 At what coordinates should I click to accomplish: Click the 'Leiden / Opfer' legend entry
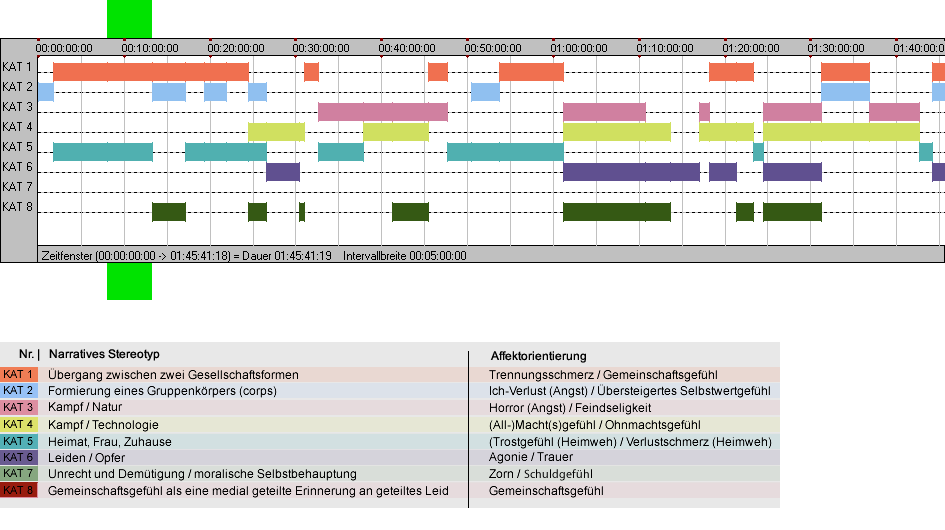click(86, 458)
